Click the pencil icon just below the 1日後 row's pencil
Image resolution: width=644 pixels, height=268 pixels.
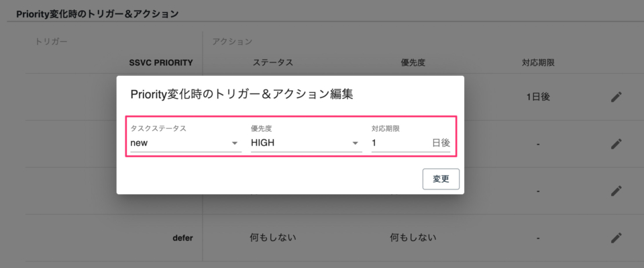(x=616, y=144)
